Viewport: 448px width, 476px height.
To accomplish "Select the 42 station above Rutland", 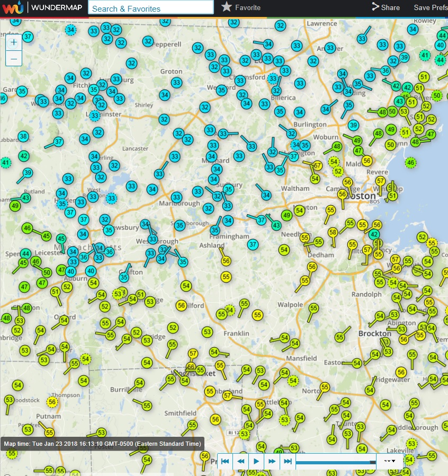I will tap(24, 156).
